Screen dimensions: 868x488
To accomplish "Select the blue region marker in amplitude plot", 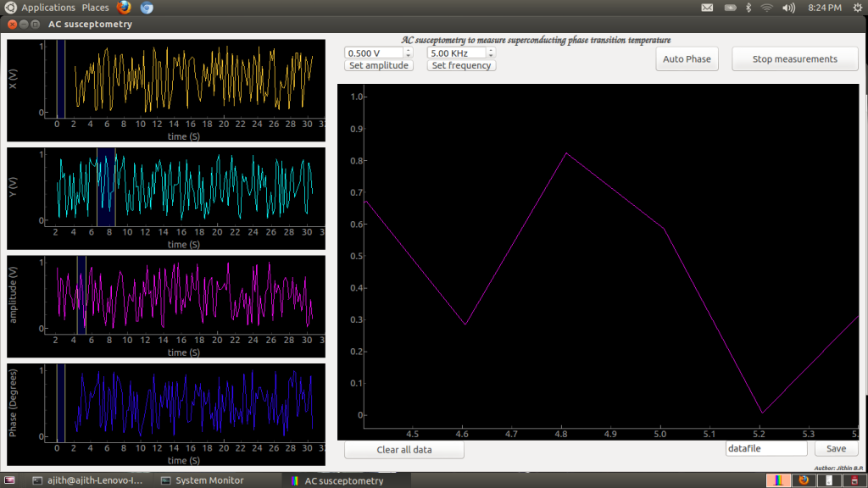I will (x=81, y=295).
